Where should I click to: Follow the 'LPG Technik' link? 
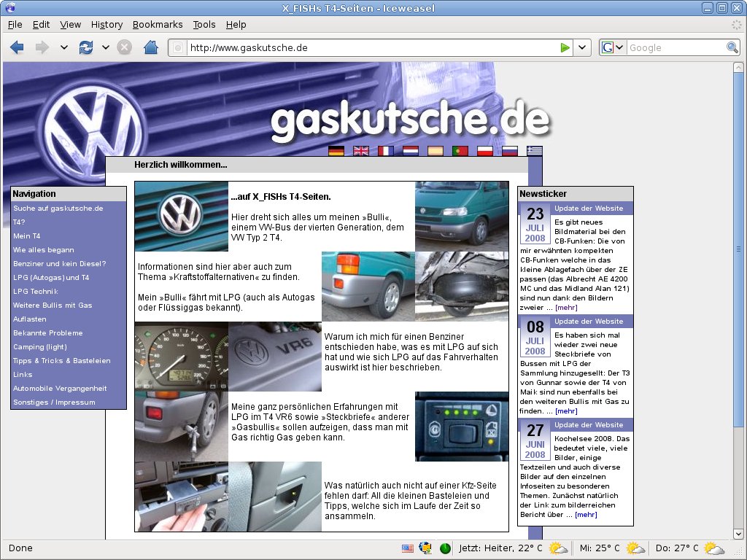pos(36,291)
